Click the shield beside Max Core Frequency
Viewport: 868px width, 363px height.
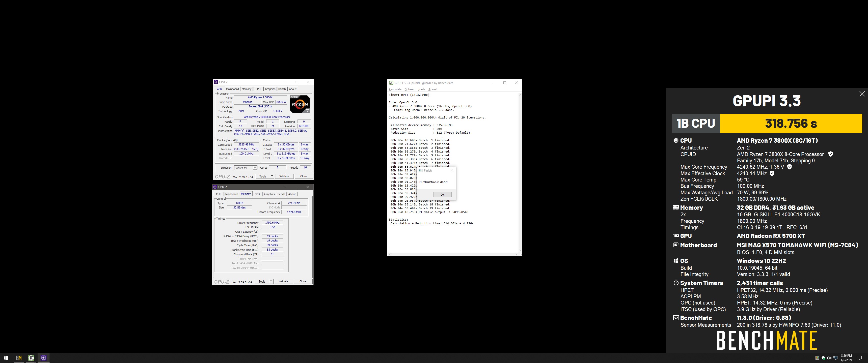[790, 167]
